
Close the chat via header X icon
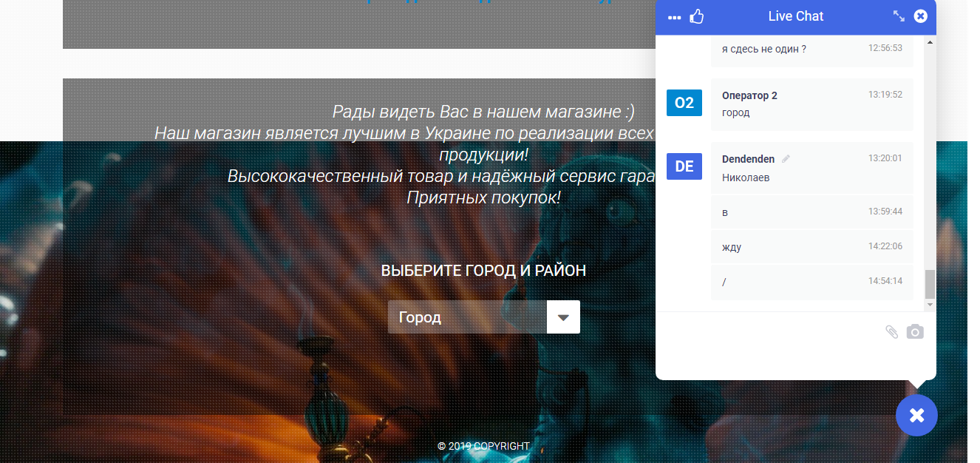[x=920, y=16]
